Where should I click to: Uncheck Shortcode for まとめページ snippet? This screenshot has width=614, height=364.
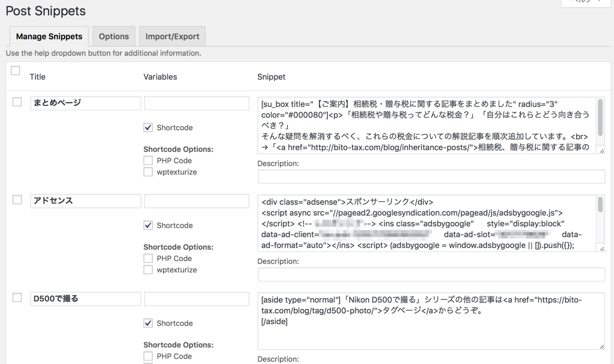[x=148, y=128]
